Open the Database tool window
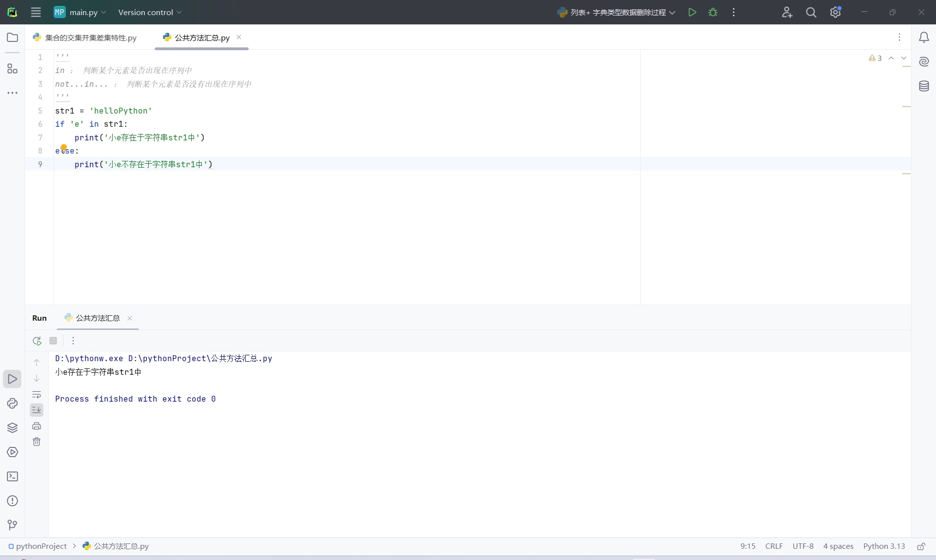Viewport: 936px width, 560px height. pos(924,86)
